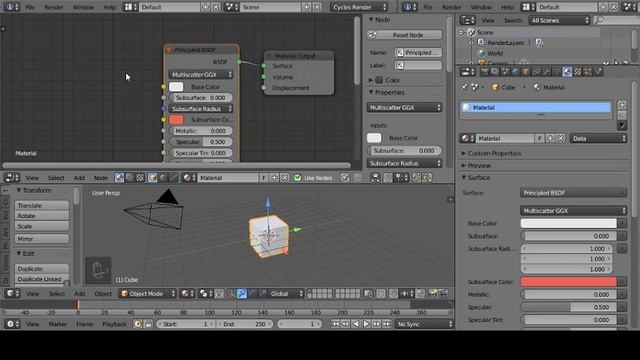Open the Modifiers properties tab
The image size is (640, 360).
pos(547,72)
